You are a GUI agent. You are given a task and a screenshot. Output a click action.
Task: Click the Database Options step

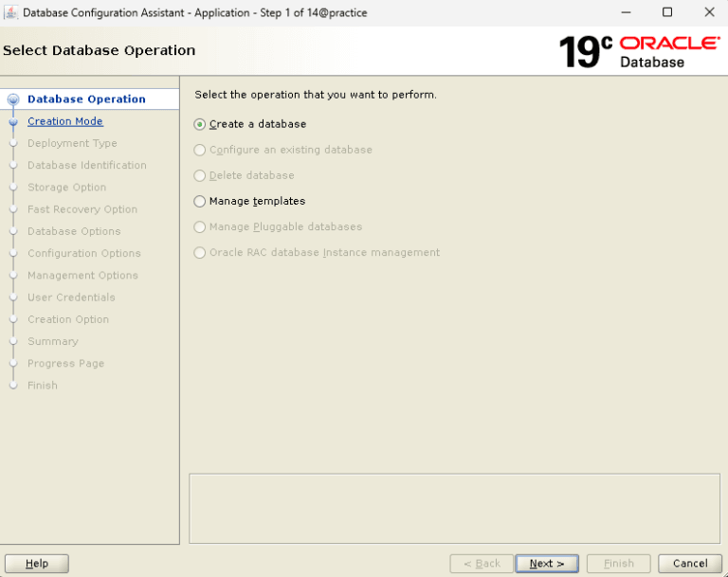tap(74, 231)
